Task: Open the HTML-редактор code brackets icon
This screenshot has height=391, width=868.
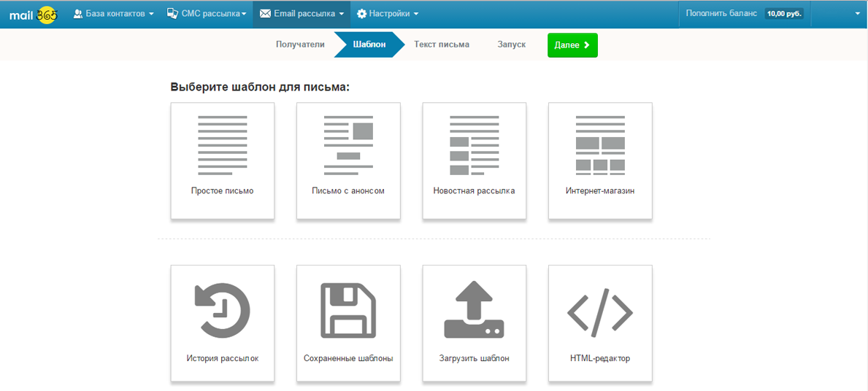Action: [600, 312]
